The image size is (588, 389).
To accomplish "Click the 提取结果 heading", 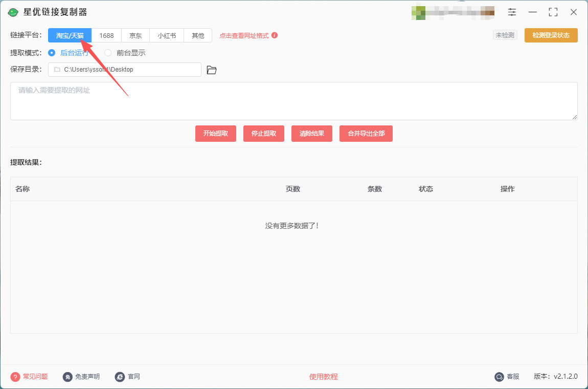I will (x=26, y=162).
